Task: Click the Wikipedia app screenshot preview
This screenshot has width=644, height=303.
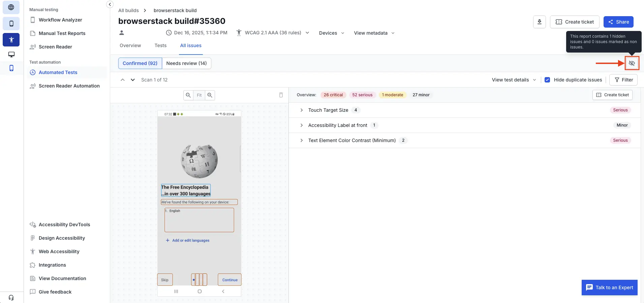Action: pyautogui.click(x=199, y=202)
